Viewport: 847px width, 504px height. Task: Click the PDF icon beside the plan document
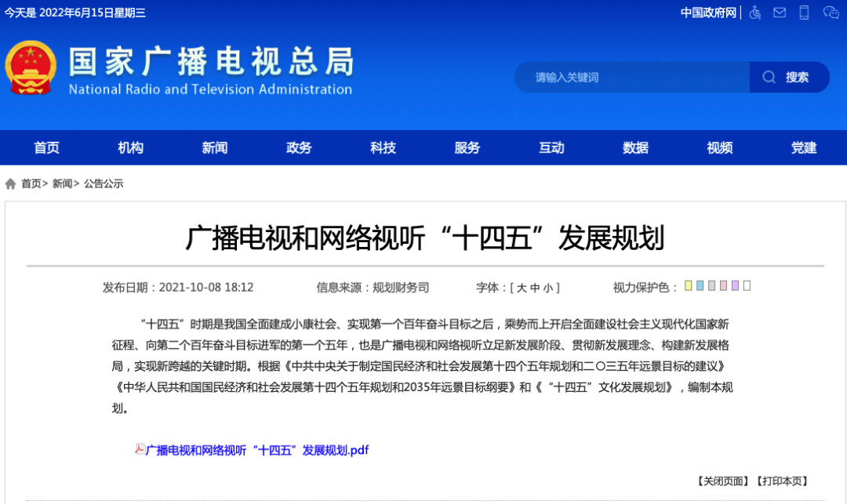pyautogui.click(x=139, y=450)
